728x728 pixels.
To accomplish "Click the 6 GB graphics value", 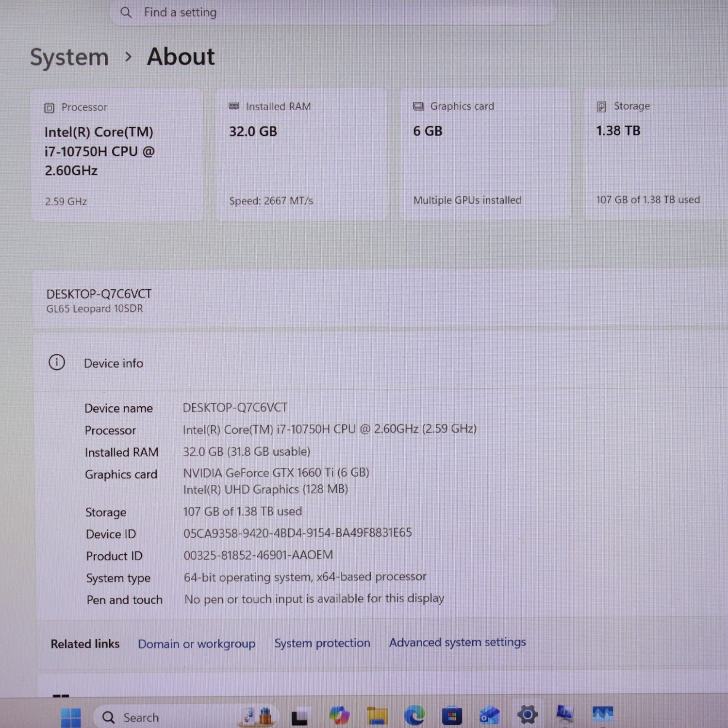I will 428,132.
